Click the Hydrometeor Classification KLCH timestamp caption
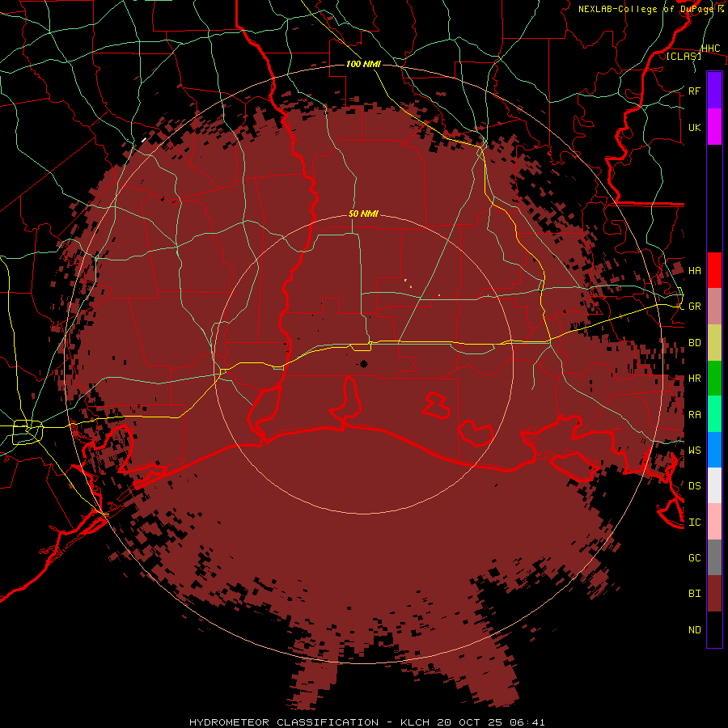 (366, 722)
